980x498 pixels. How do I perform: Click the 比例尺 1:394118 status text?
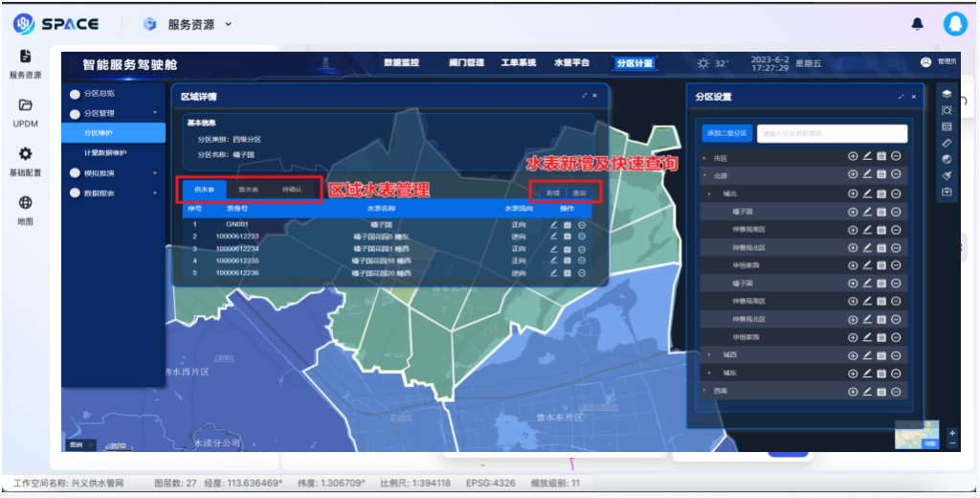tap(415, 483)
